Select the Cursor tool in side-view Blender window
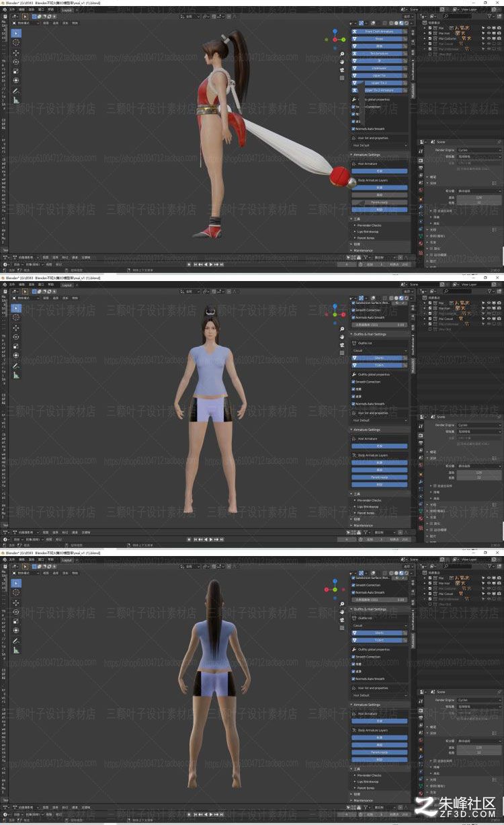The height and width of the screenshot is (825, 504). click(x=16, y=42)
